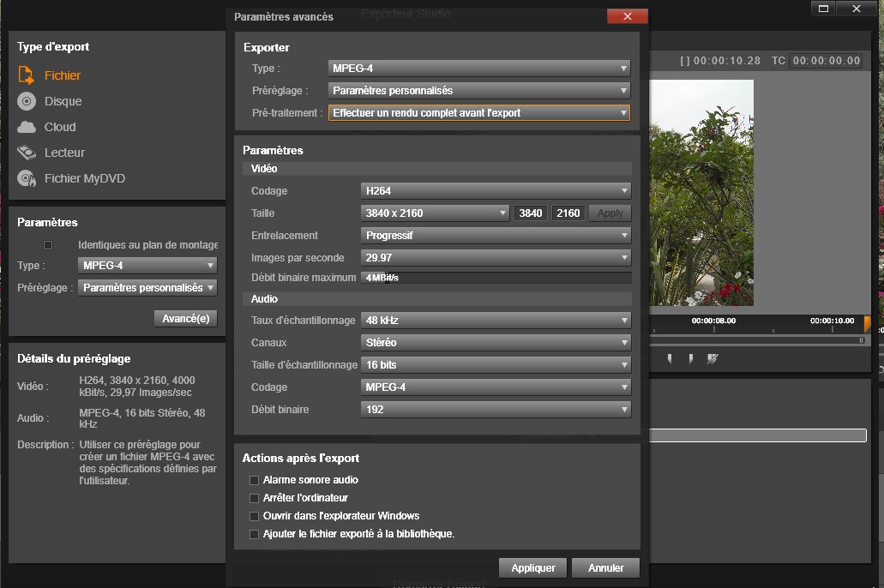The height and width of the screenshot is (588, 884).
Task: Choose the Disque export icon
Action: pos(26,101)
